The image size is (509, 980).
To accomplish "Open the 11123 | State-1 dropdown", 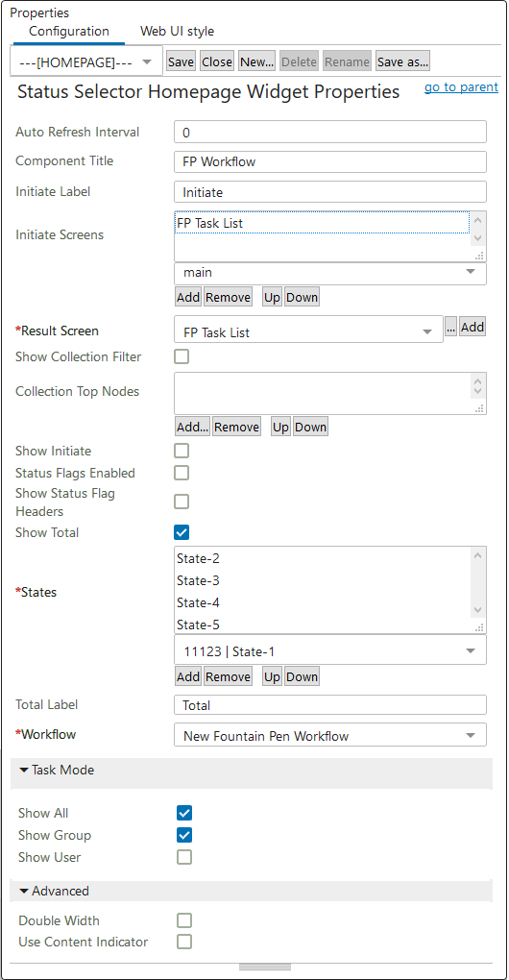I will (329, 651).
